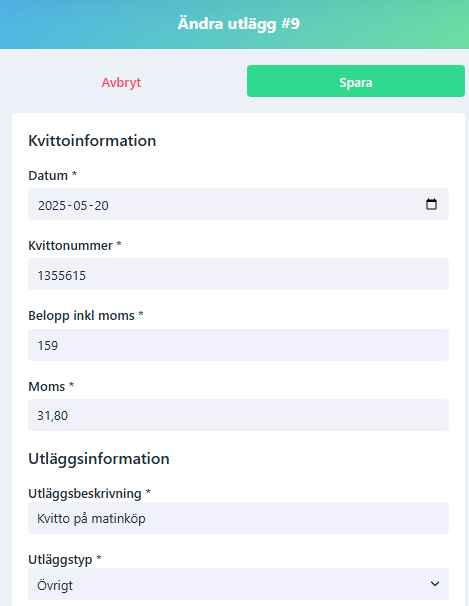Cancel editing with the Avbryt button
This screenshot has height=606, width=469.
click(121, 82)
